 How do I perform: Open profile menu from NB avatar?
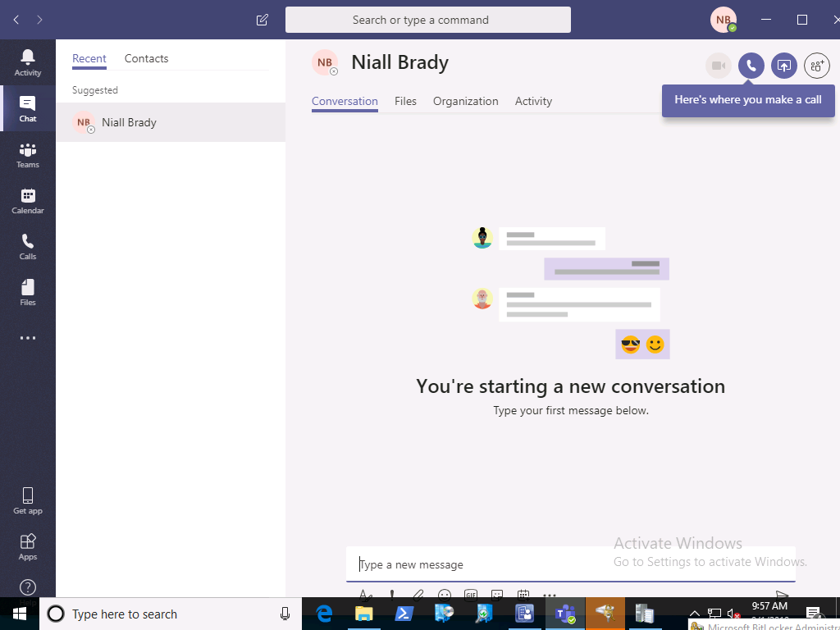[724, 20]
